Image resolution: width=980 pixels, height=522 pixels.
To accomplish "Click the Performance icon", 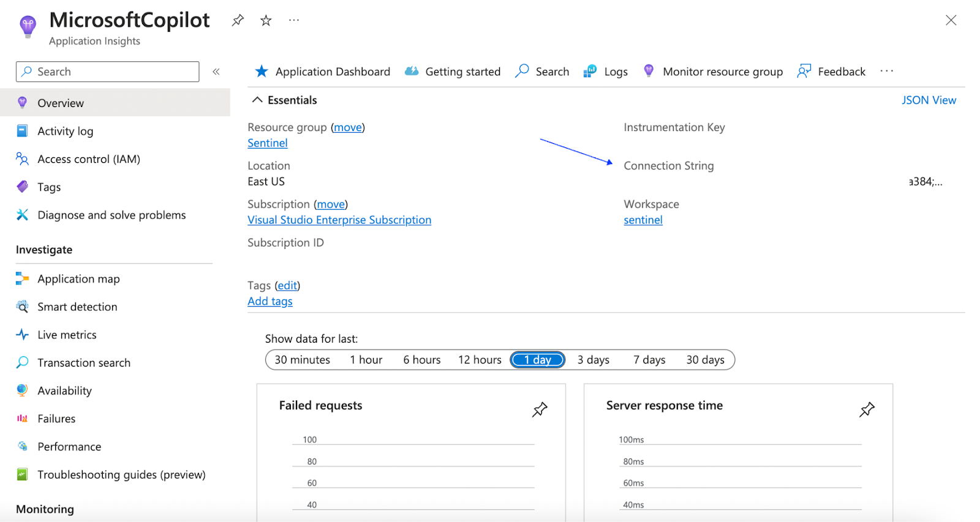I will coord(23,446).
